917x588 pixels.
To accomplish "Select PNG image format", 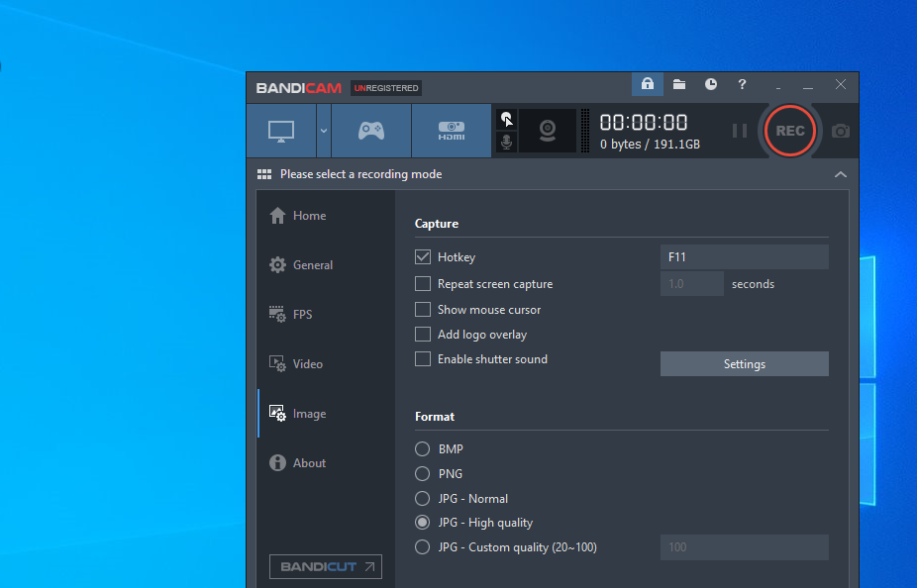I will 422,473.
